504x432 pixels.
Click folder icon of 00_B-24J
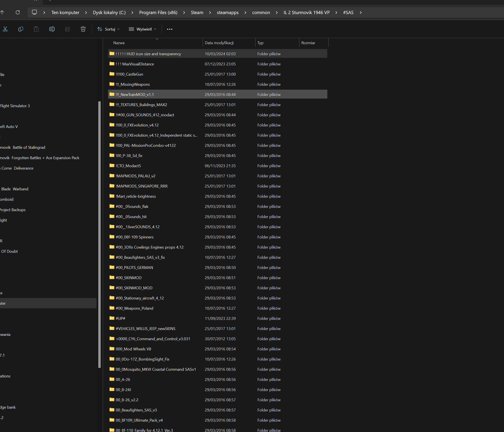112,389
